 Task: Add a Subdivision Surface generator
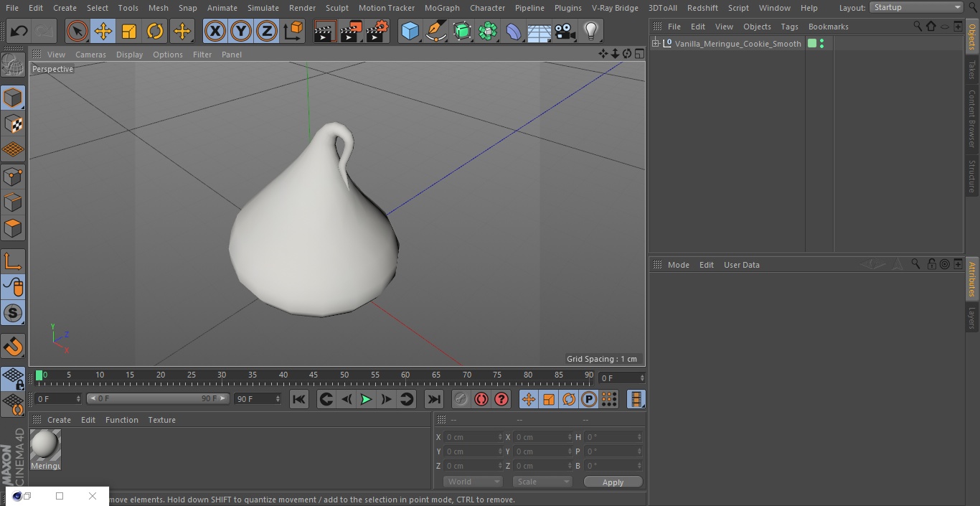tap(462, 31)
